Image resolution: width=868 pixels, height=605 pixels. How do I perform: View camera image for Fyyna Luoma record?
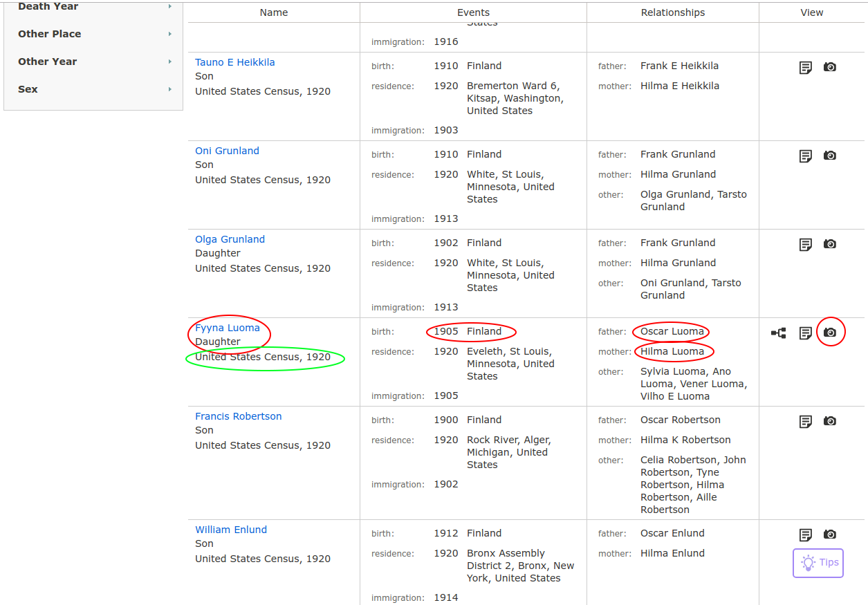(830, 333)
